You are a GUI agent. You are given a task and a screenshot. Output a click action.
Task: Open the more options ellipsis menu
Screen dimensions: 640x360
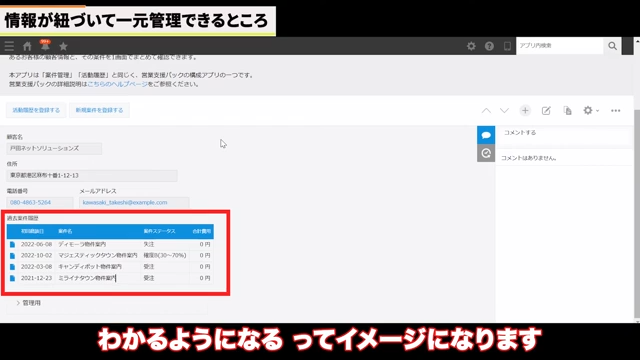pyautogui.click(x=616, y=111)
